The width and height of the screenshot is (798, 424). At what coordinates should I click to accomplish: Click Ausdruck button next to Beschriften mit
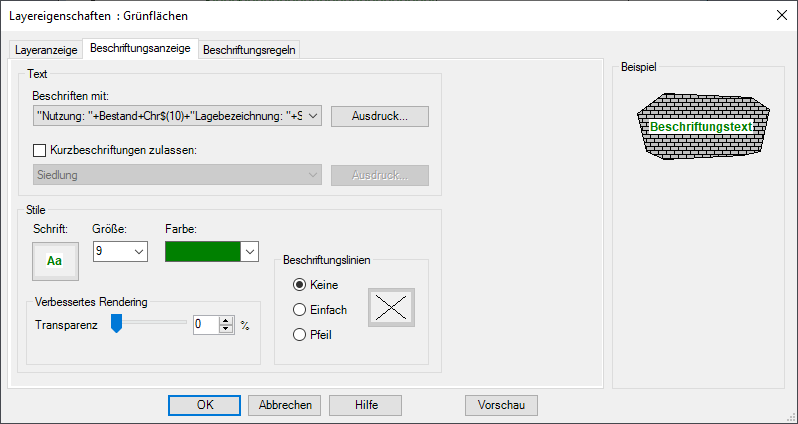(380, 116)
